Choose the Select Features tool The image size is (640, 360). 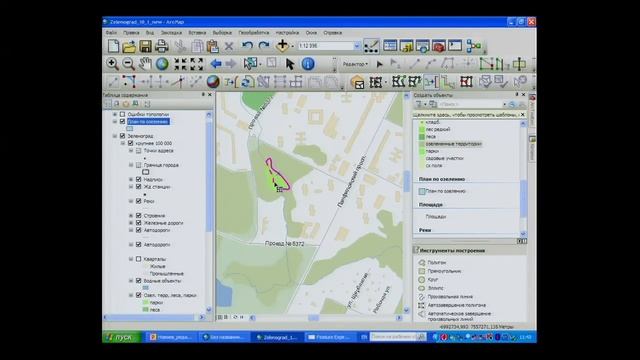click(250, 64)
